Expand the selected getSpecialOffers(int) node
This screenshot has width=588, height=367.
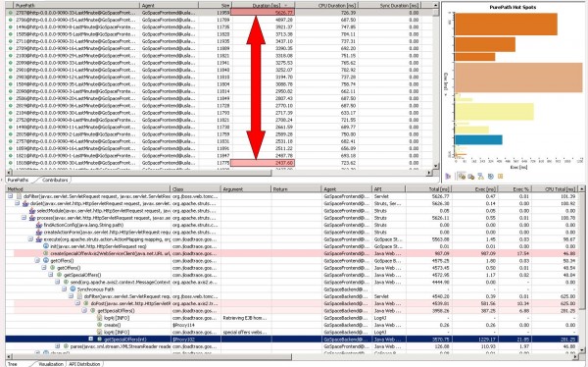pos(90,339)
